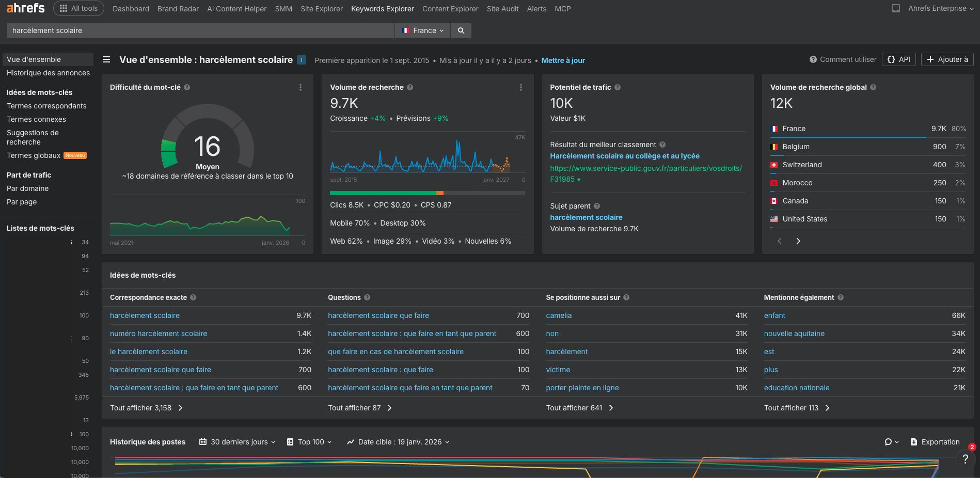Open the kebab menu on Difficulté du mot-clé

point(301,87)
